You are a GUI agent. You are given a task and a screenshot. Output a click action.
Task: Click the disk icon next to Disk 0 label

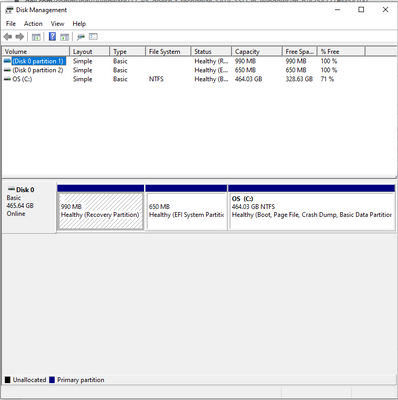click(11, 189)
